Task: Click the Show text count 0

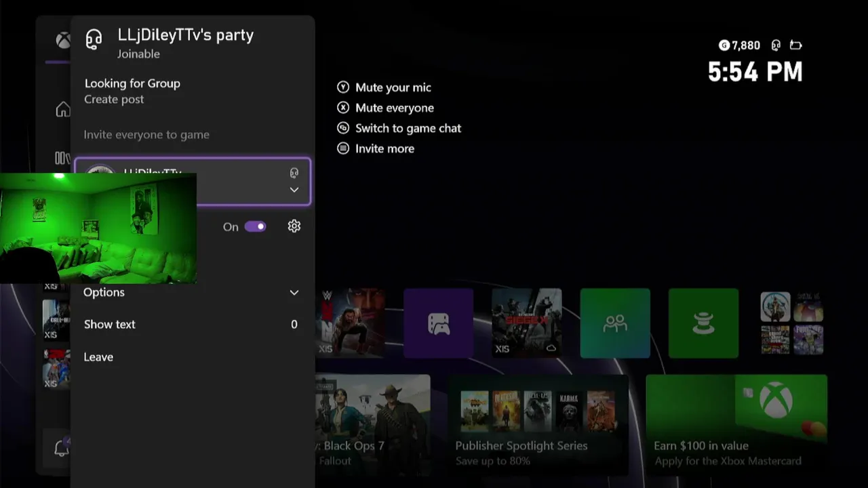Action: click(x=294, y=325)
